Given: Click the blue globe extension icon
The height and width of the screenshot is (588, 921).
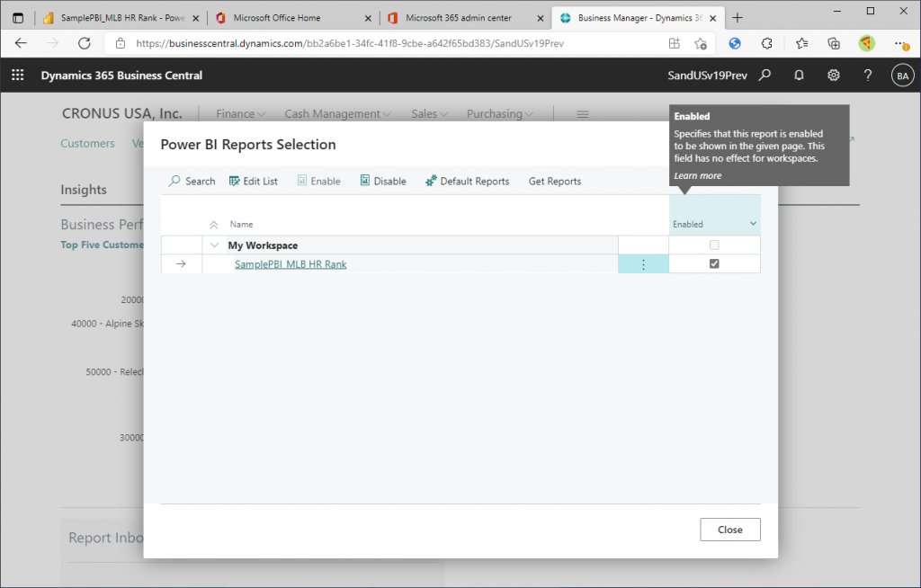Looking at the screenshot, I should 735,43.
